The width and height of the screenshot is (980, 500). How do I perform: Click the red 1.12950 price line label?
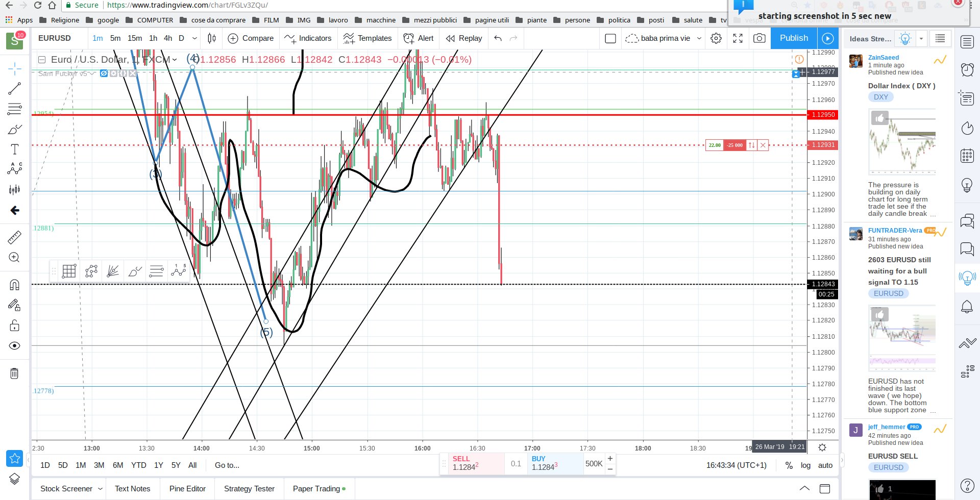pos(822,115)
